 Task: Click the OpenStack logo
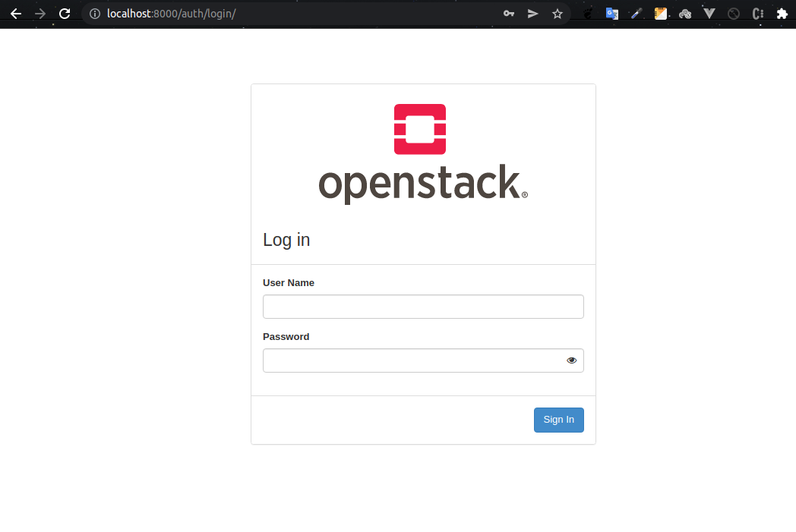tap(423, 154)
